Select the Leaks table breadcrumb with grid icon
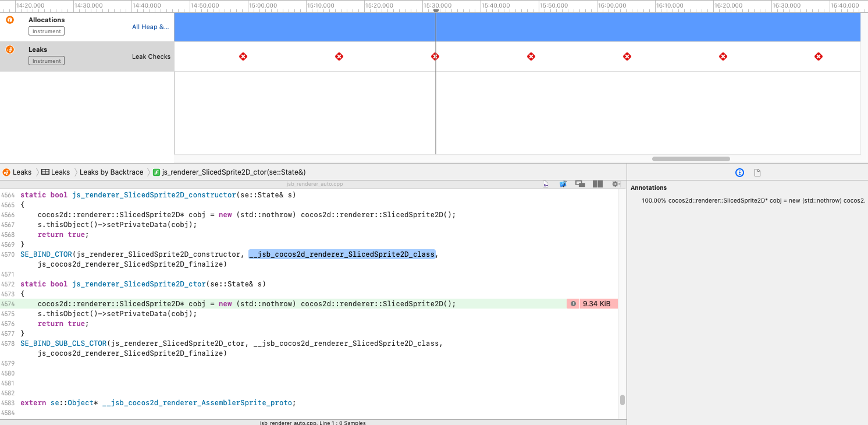 coord(56,172)
